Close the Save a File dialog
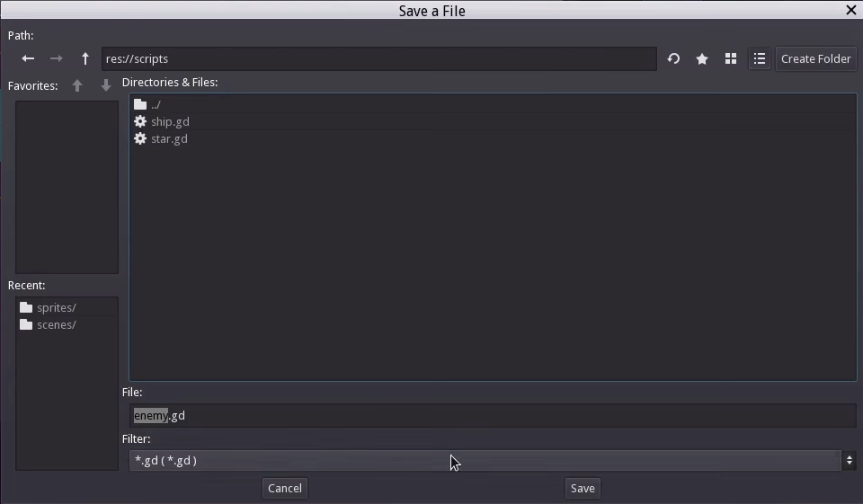Image resolution: width=863 pixels, height=504 pixels. tap(851, 10)
